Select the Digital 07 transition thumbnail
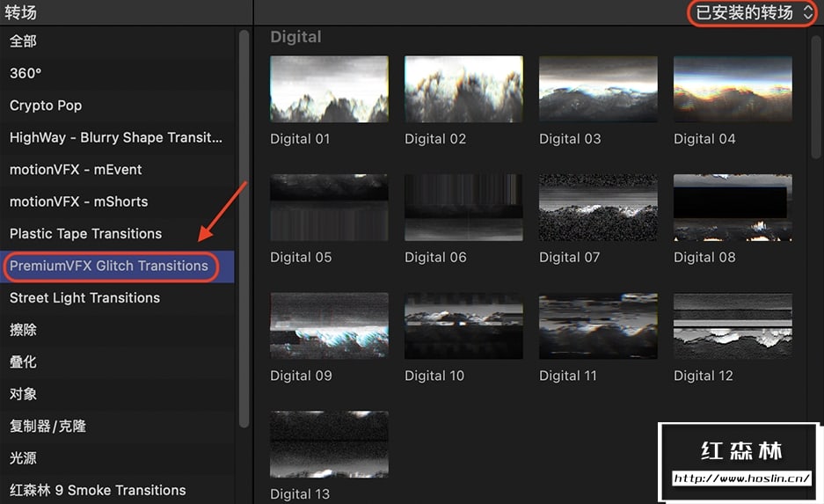The image size is (824, 504). click(598, 208)
